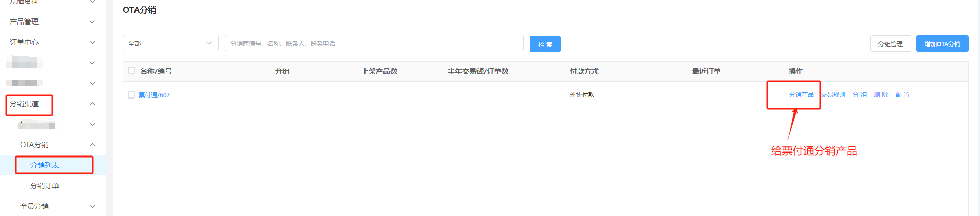Viewport: 980px width, 216px height.
Task: Open 配置 for the 票付通 row
Action: [902, 95]
